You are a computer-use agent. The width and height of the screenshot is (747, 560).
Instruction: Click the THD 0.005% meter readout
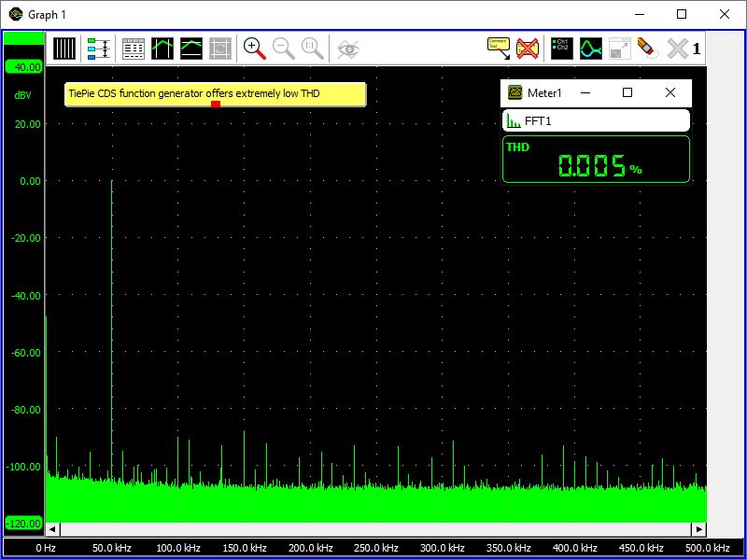[x=596, y=160]
